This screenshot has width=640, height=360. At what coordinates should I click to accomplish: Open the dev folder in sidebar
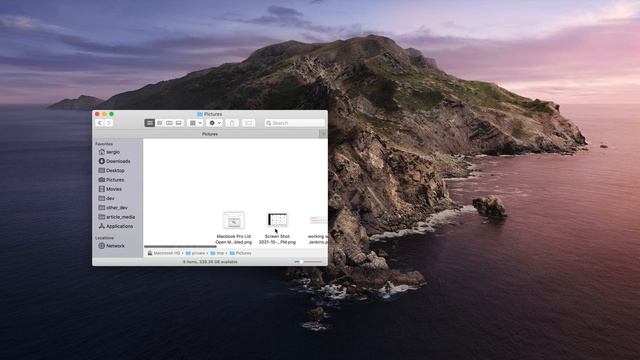(x=107, y=198)
